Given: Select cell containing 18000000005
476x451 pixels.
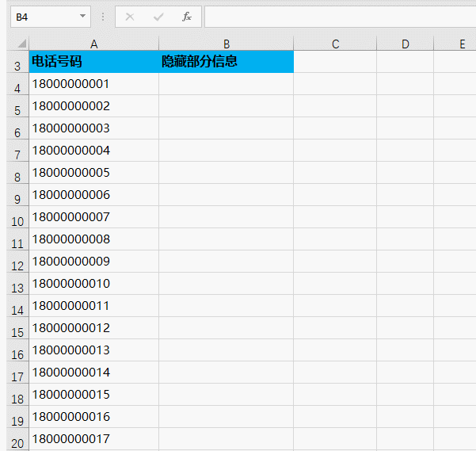Looking at the screenshot, I should click(93, 173).
